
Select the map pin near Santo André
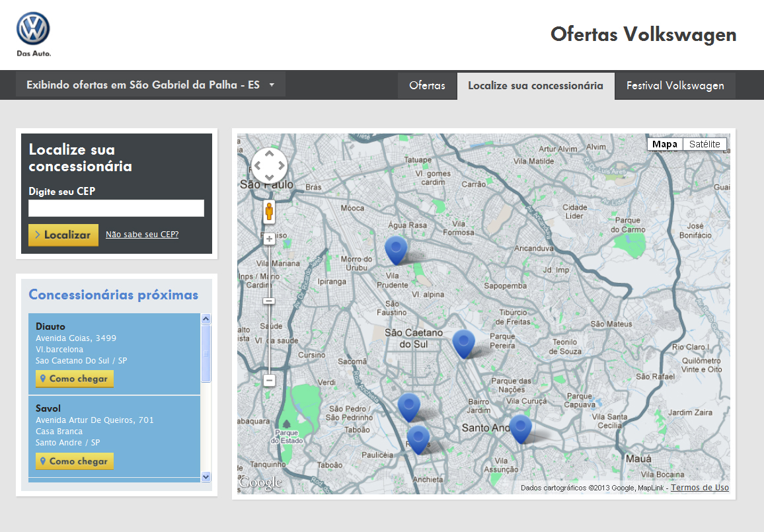(x=520, y=429)
